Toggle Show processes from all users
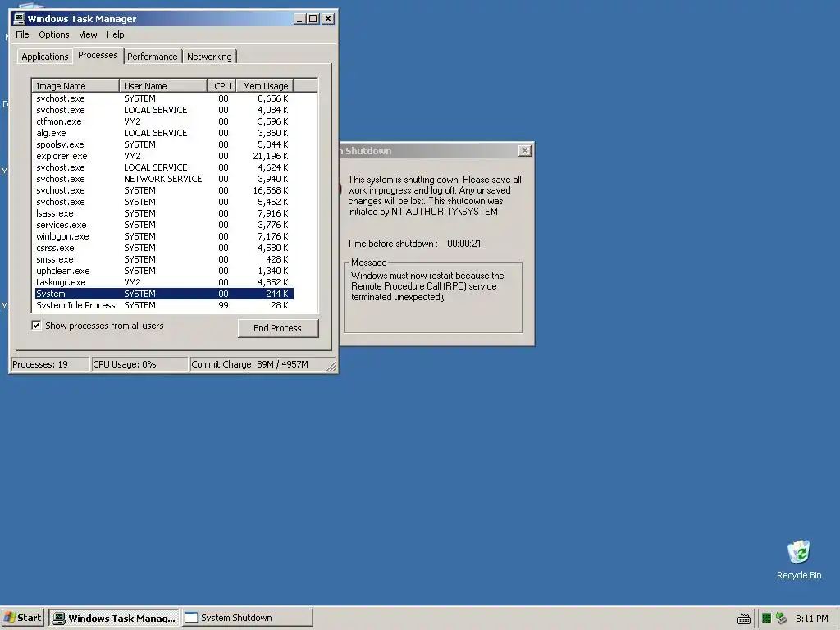Image resolution: width=840 pixels, height=630 pixels. pyautogui.click(x=36, y=325)
